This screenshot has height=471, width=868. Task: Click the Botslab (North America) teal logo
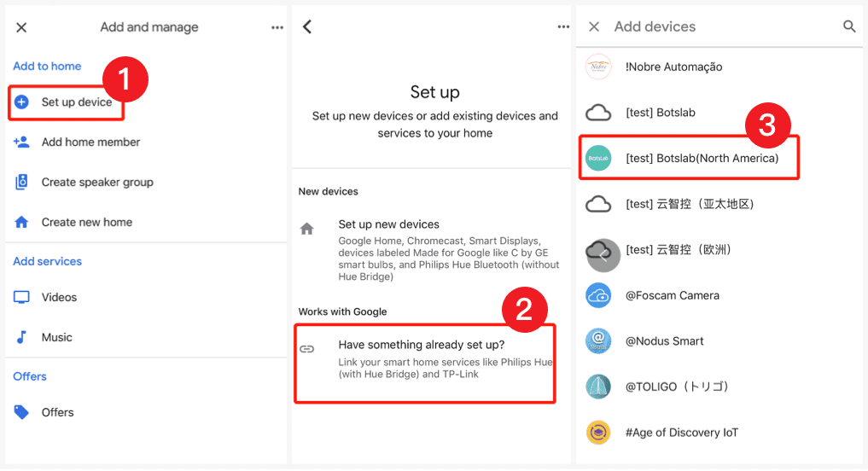tap(598, 158)
